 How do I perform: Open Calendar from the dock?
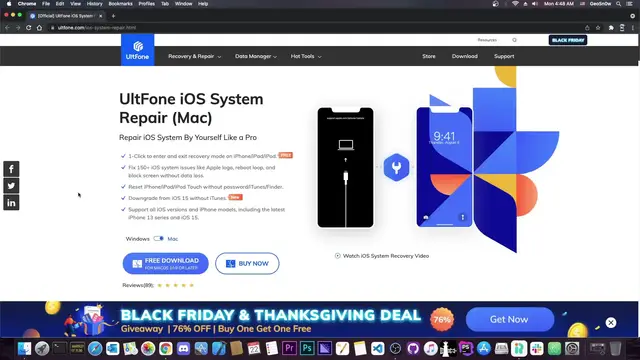pyautogui.click(x=254, y=349)
